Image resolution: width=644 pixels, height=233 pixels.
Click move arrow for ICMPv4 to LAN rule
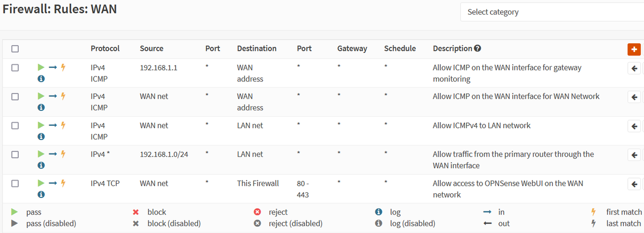tap(634, 126)
